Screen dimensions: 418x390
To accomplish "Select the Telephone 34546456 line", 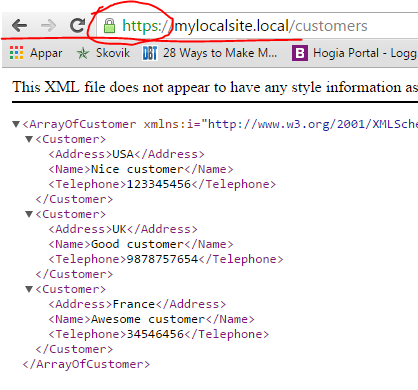I will coord(159,334).
